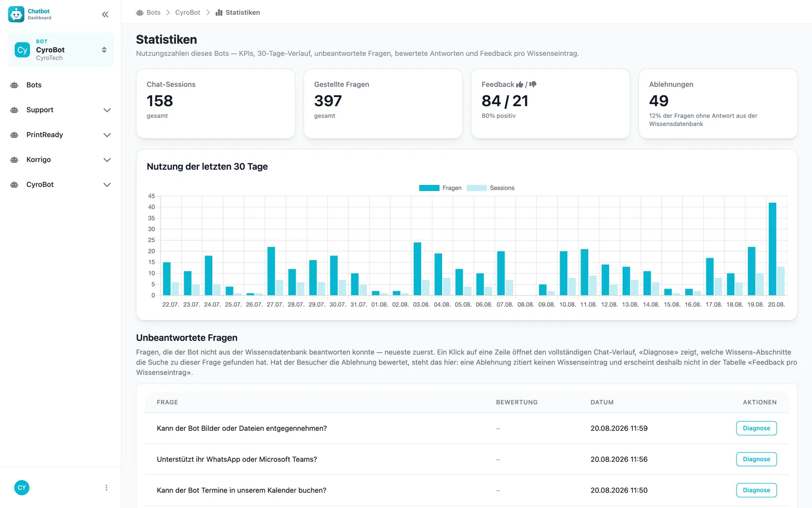Click the AKTIONEN column header
Image resolution: width=812 pixels, height=508 pixels.
(760, 402)
